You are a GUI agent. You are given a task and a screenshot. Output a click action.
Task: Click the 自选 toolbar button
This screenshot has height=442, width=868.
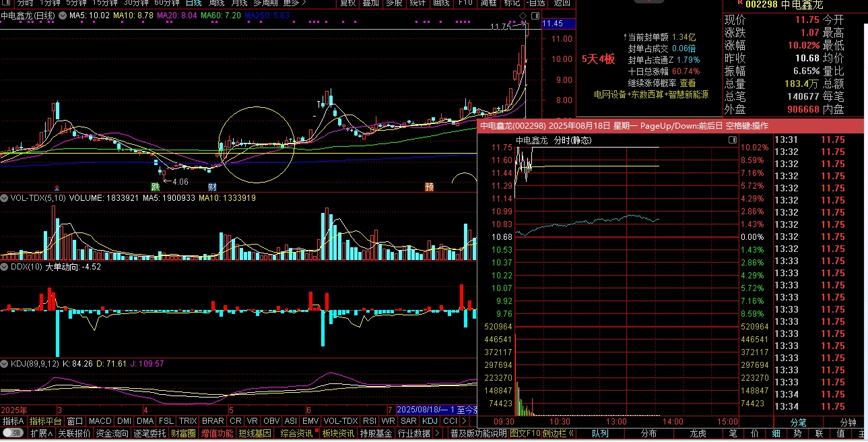pos(536,3)
